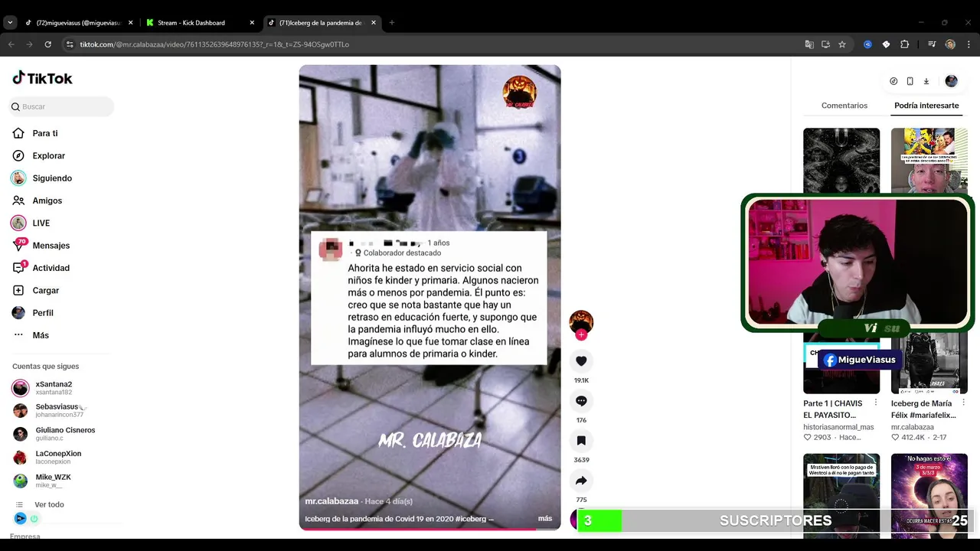Image resolution: width=980 pixels, height=551 pixels.
Task: Open Chrome extensions puzzle icon
Action: click(904, 44)
